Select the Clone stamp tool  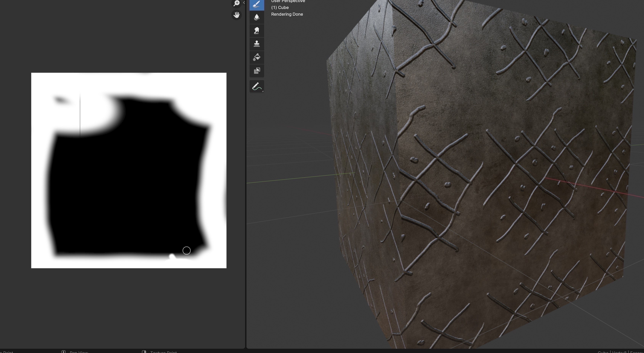(257, 44)
